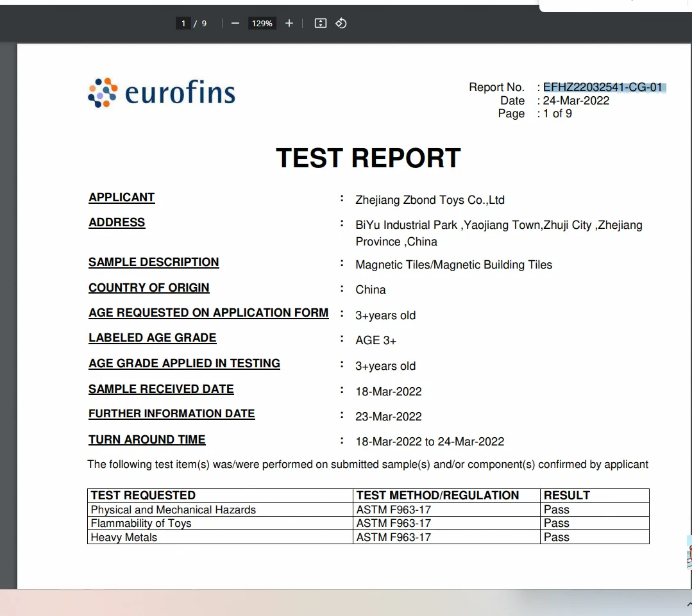Click the country value China
This screenshot has height=616, width=692.
pos(371,290)
